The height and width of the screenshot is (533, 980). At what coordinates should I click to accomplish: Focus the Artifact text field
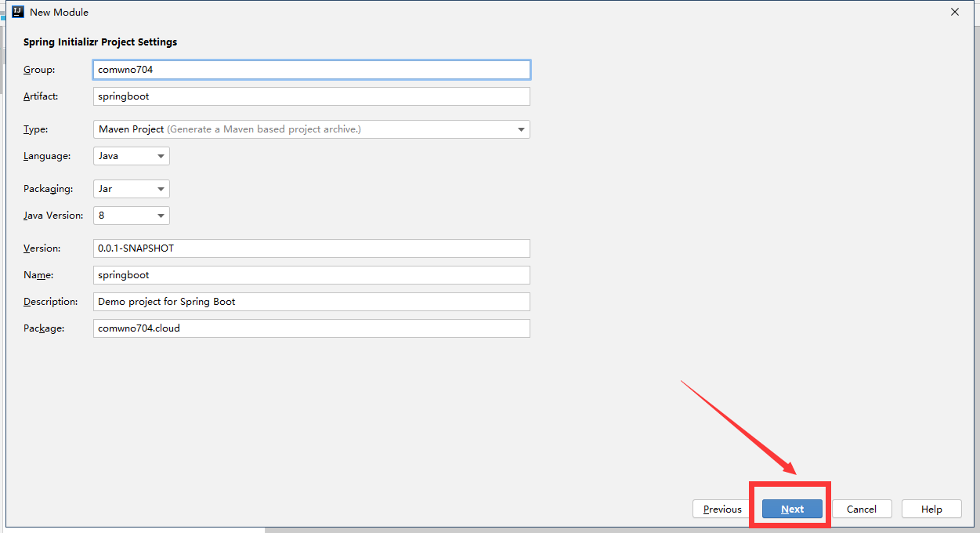[x=311, y=96]
